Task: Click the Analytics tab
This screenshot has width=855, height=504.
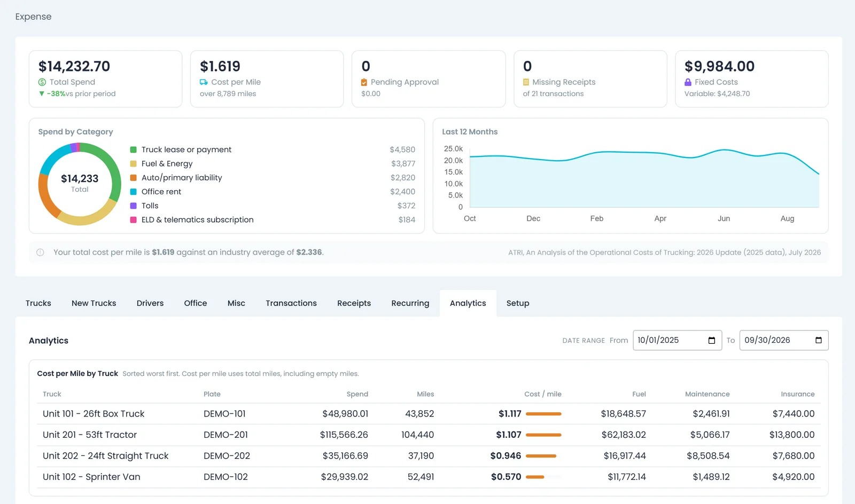Action: pyautogui.click(x=468, y=303)
